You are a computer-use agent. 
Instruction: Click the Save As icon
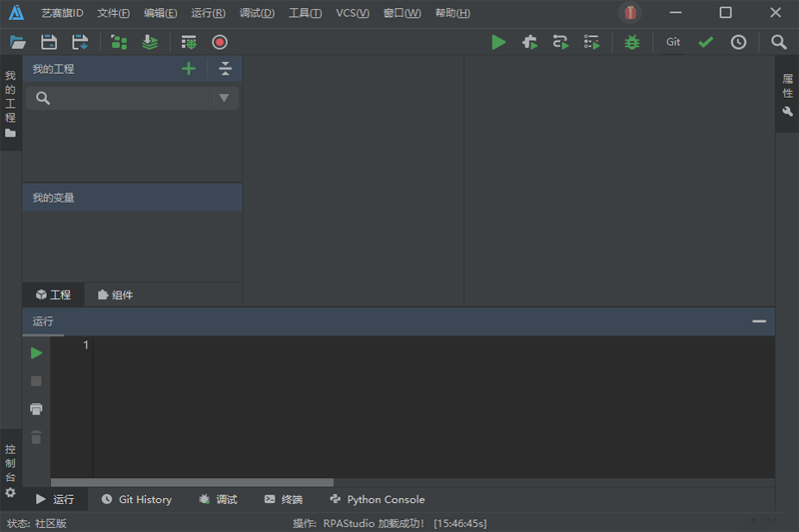coord(80,42)
